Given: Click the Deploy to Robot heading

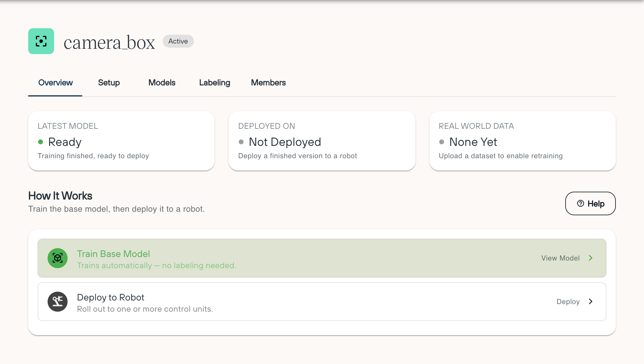Looking at the screenshot, I should [x=110, y=297].
